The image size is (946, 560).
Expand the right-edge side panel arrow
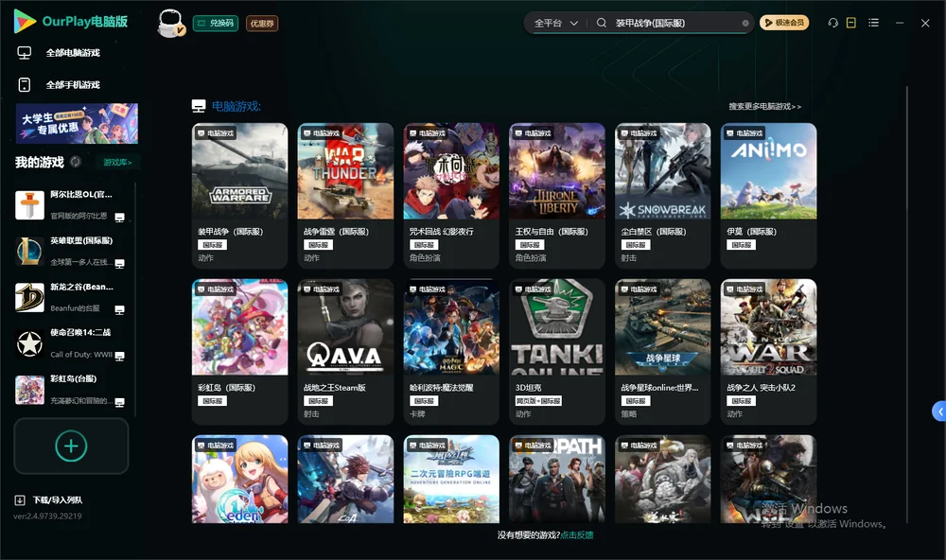point(939,411)
